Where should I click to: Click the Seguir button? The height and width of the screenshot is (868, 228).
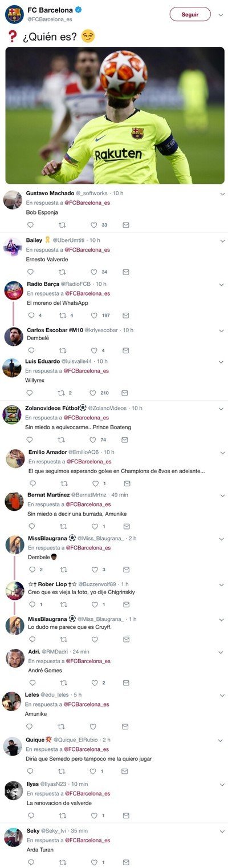[190, 14]
